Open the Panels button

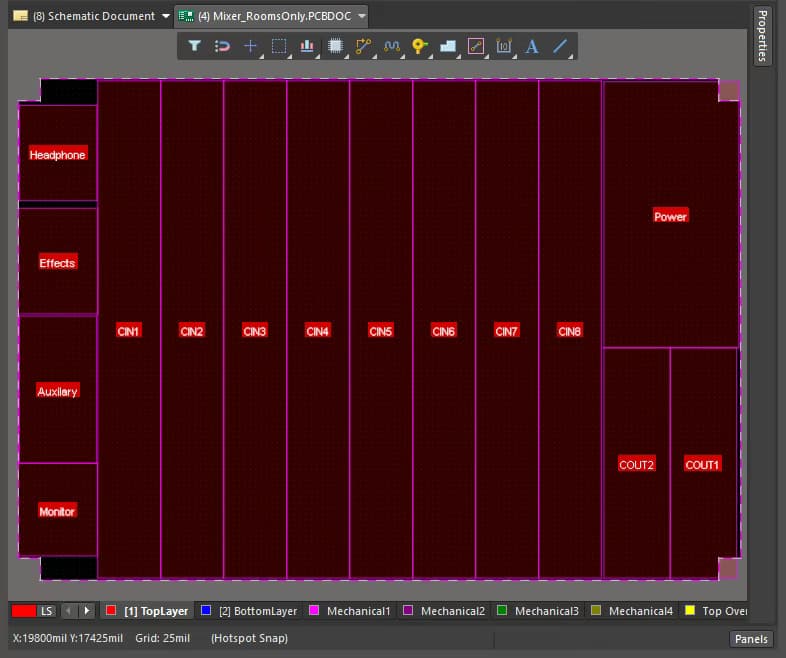pos(750,639)
